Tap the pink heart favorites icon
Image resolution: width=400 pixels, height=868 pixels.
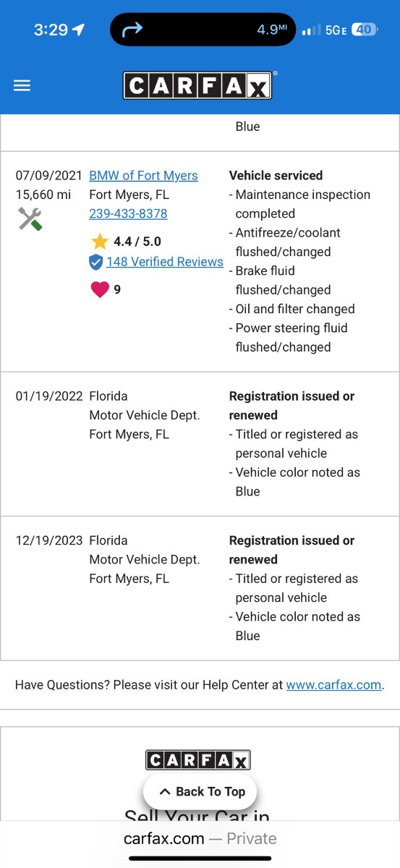[x=99, y=289]
